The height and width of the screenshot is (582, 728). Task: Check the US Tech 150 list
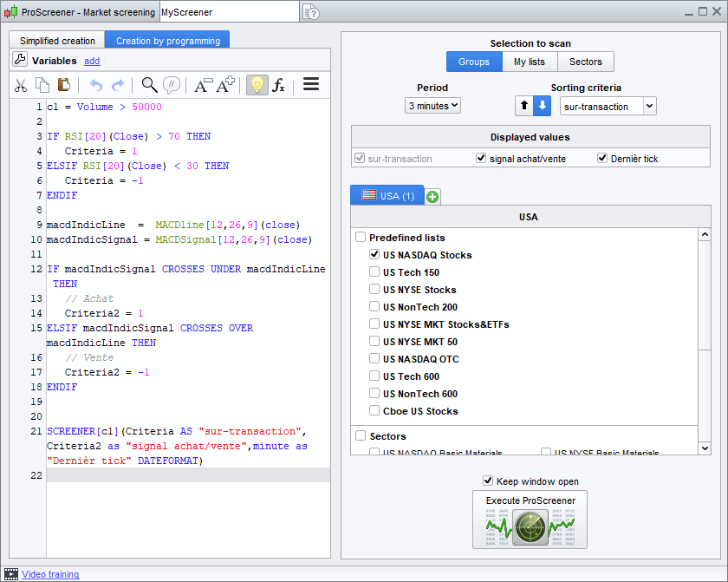374,272
